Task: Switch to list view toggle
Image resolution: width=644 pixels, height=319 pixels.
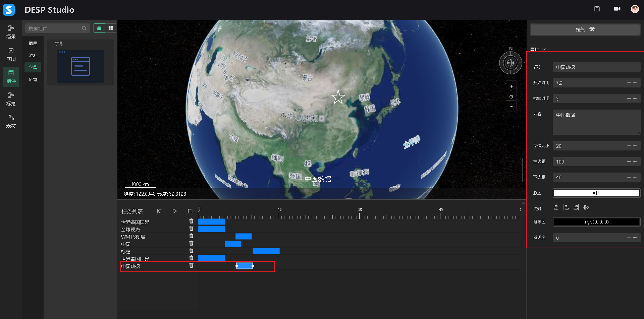Action: 99,28
